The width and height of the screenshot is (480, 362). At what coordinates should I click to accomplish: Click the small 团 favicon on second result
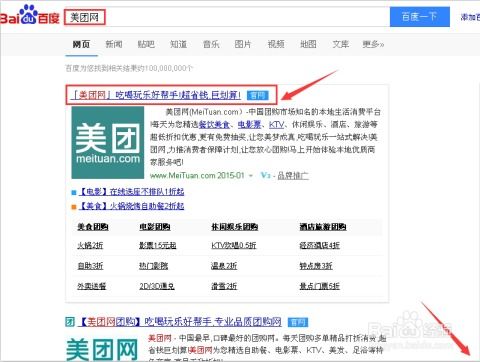point(70,322)
